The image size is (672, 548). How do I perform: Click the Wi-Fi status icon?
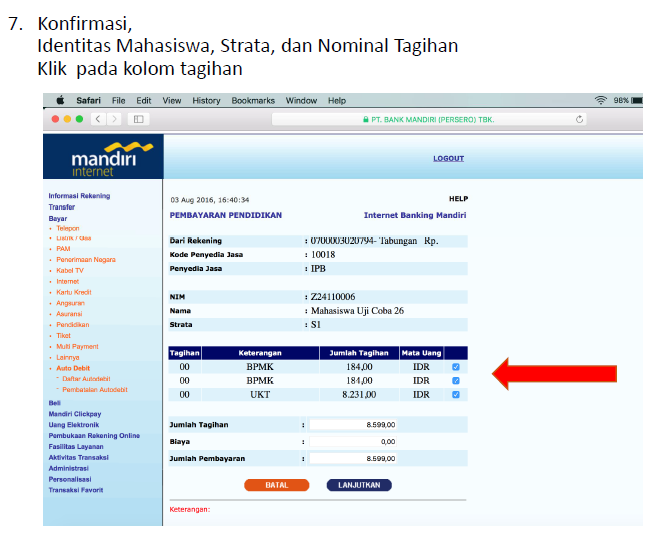pos(600,100)
